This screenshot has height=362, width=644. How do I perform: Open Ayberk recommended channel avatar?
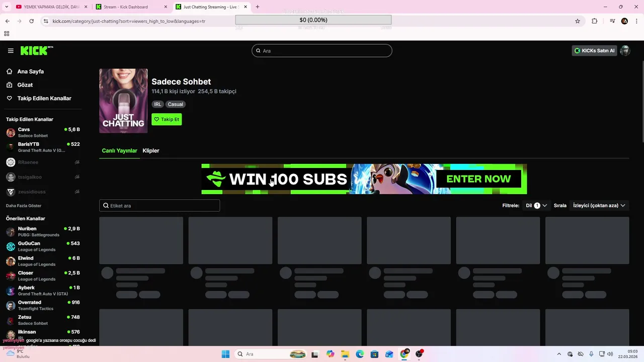pos(11,291)
